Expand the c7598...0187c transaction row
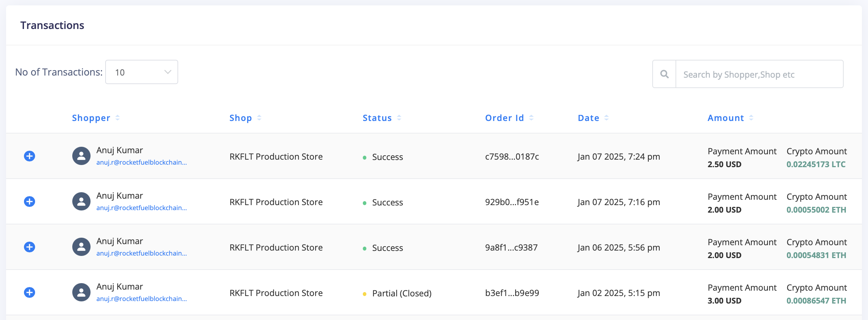The height and width of the screenshot is (320, 868). (29, 156)
